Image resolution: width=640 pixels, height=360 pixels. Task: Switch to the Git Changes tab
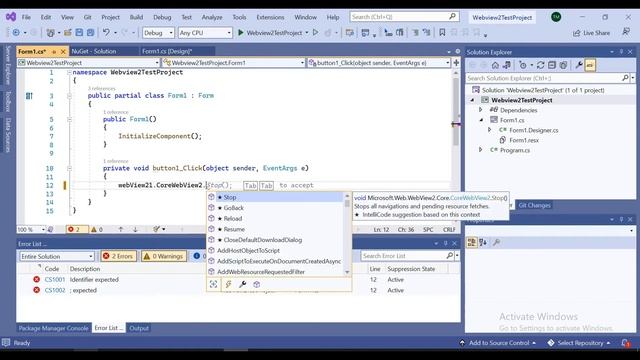[534, 205]
